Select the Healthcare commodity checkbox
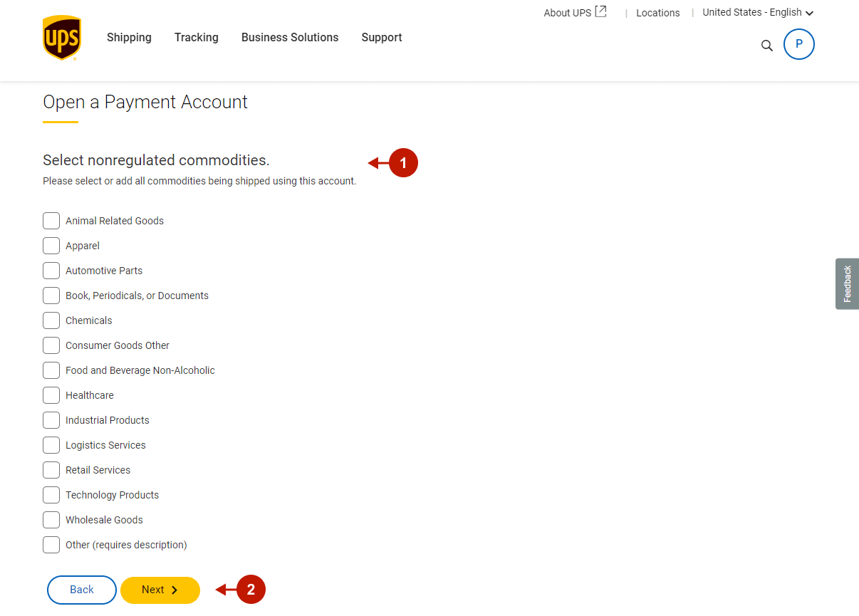Image resolution: width=859 pixels, height=616 pixels. [51, 395]
